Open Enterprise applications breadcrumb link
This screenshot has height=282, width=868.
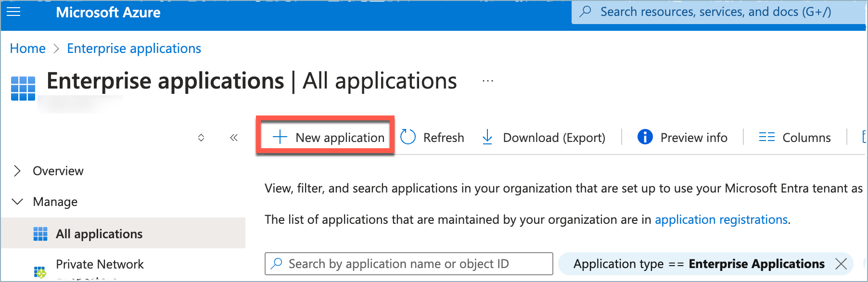[134, 49]
